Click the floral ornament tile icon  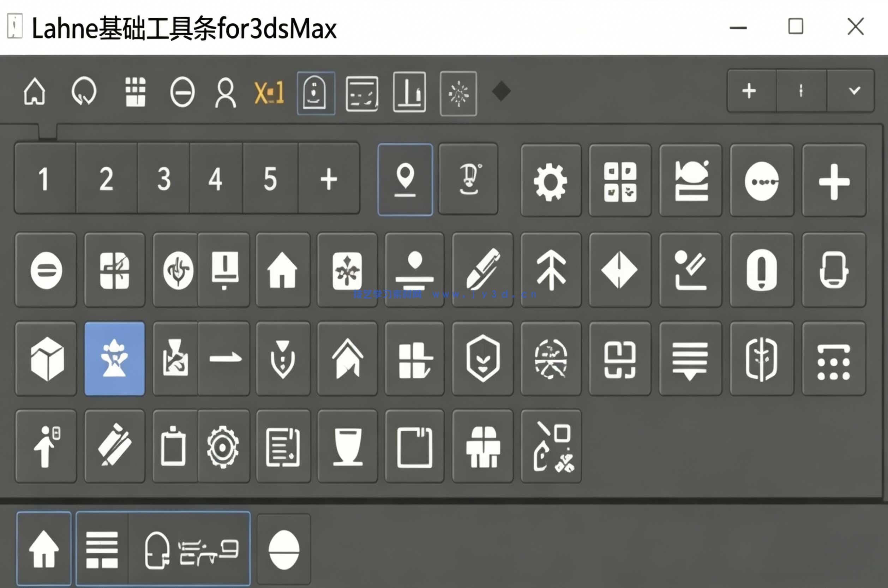[347, 270]
